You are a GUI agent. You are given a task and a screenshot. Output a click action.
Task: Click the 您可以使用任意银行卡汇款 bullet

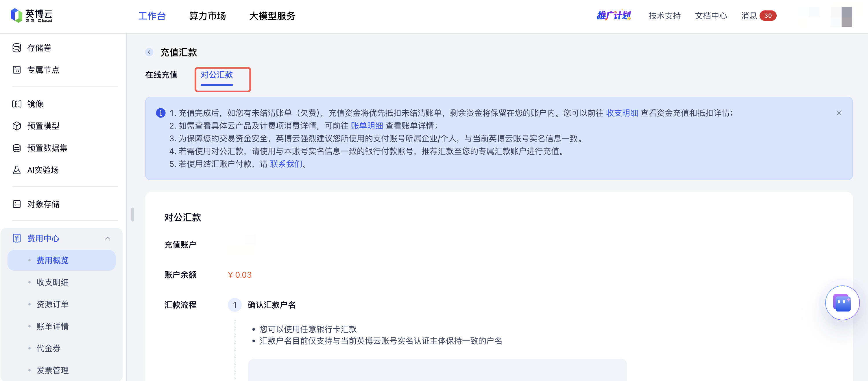(x=308, y=329)
